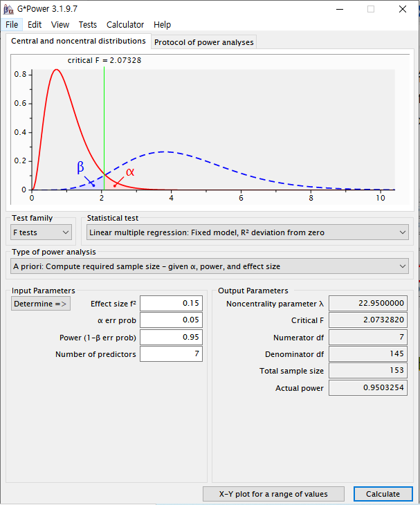Open the Calculator menu

tap(125, 24)
